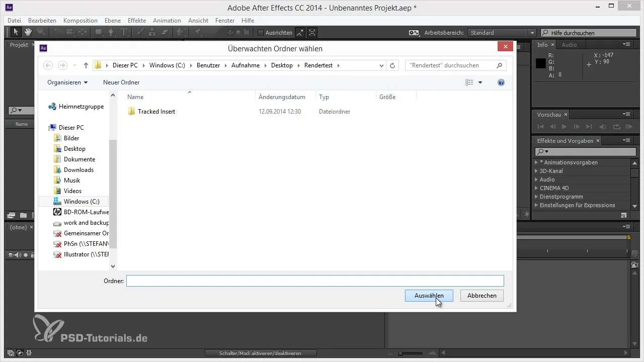The height and width of the screenshot is (362, 644).
Task: Click the forward arrow in file dialog
Action: pos(62,65)
